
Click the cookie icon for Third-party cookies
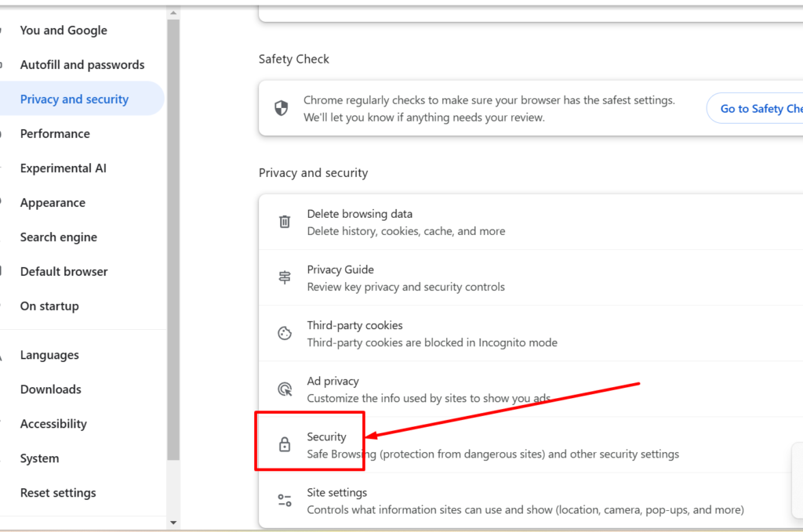[285, 333]
